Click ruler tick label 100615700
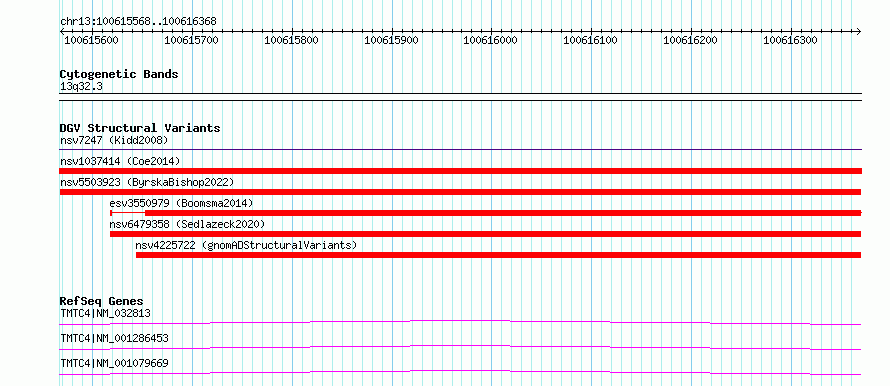Screen dimensions: 890x386 pyautogui.click(x=192, y=40)
